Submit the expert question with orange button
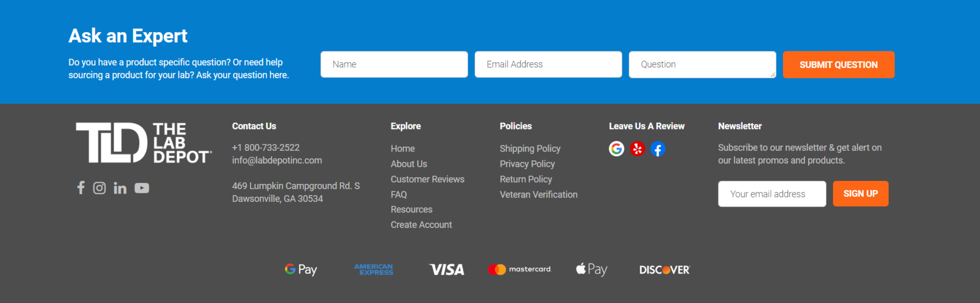980x303 pixels. pyautogui.click(x=838, y=65)
